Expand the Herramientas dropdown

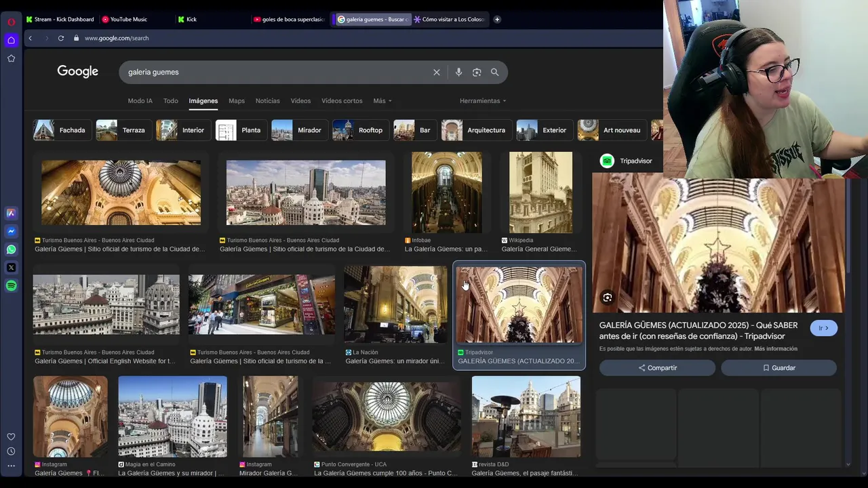(x=483, y=101)
